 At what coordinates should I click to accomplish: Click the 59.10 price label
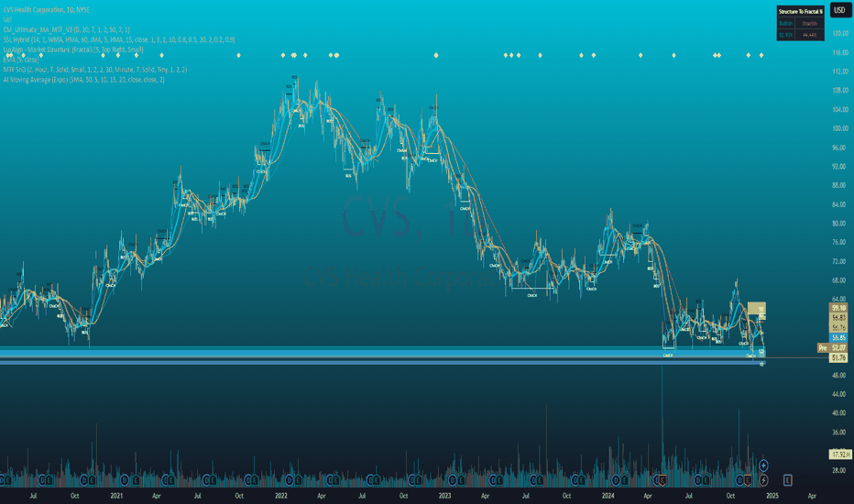(838, 308)
